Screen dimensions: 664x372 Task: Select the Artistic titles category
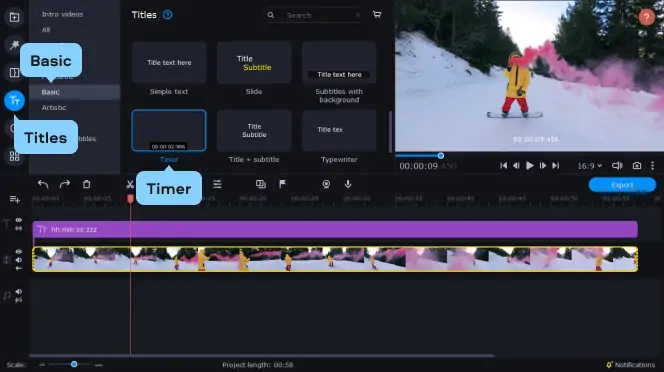click(54, 108)
